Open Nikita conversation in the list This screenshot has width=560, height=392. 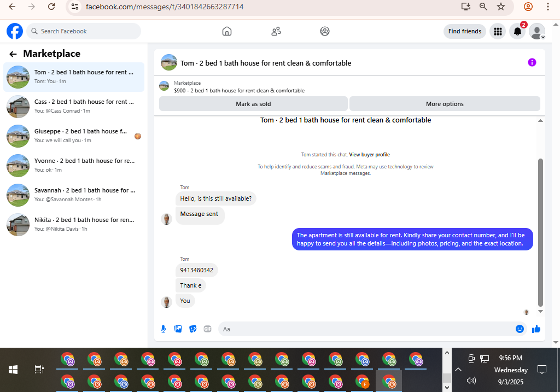(74, 225)
